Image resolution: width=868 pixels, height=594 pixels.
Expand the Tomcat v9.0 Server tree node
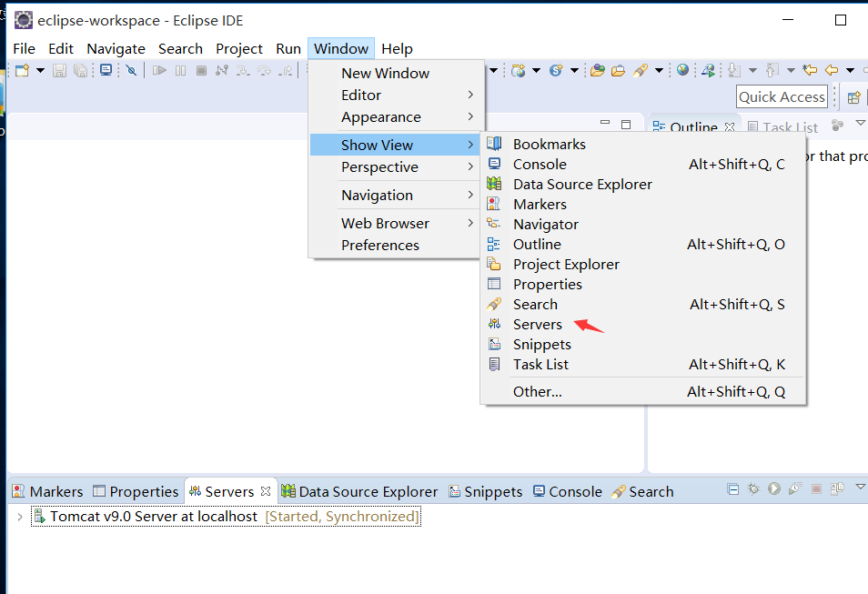point(20,517)
